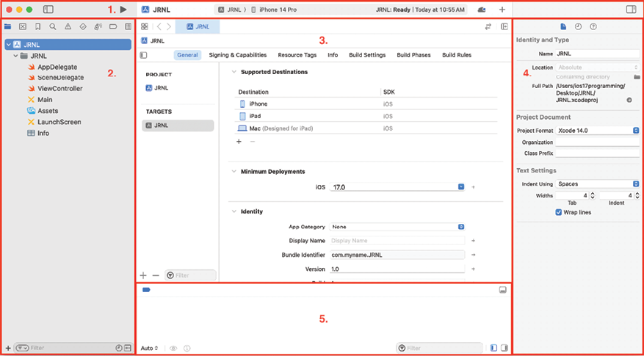Collapse the Identity section
The height and width of the screenshot is (356, 644).
(x=234, y=212)
